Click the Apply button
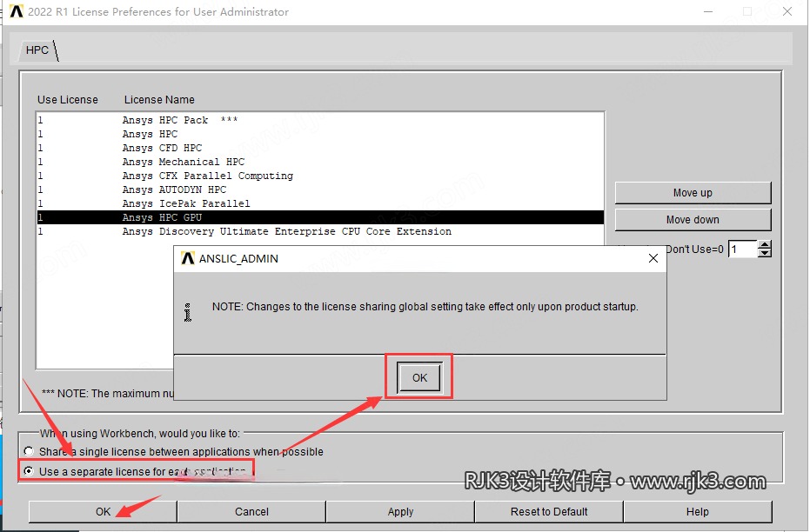 [400, 511]
